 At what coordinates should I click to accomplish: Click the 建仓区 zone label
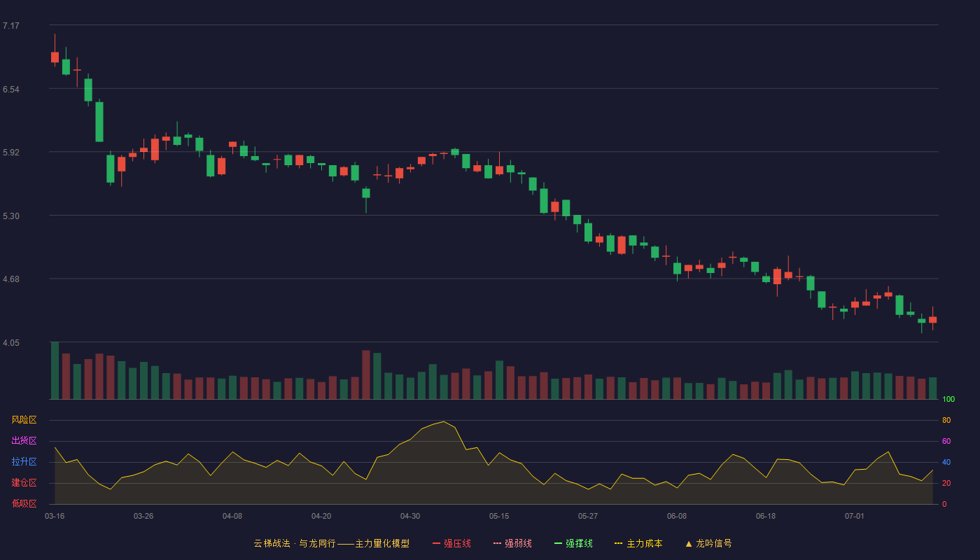click(x=24, y=483)
